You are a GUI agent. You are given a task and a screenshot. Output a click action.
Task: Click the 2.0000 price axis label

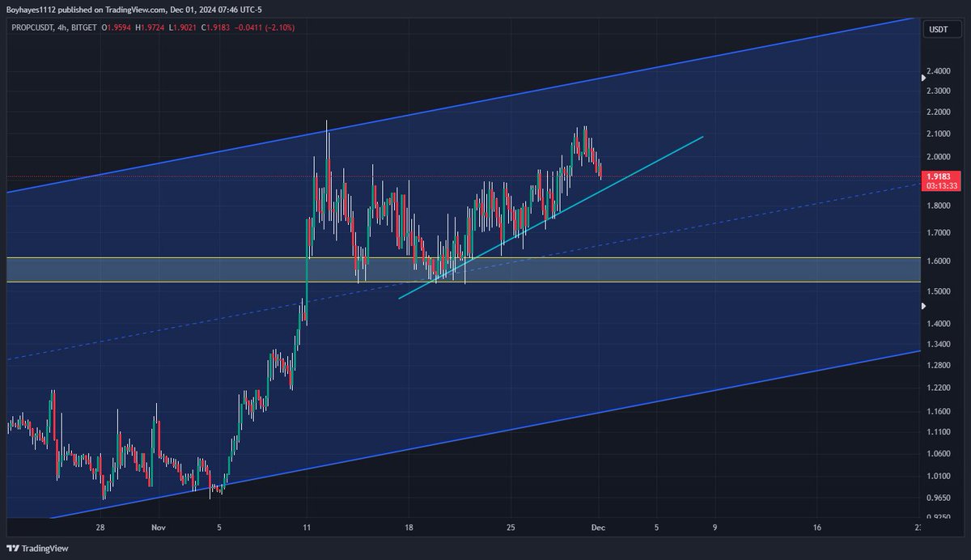[939, 157]
